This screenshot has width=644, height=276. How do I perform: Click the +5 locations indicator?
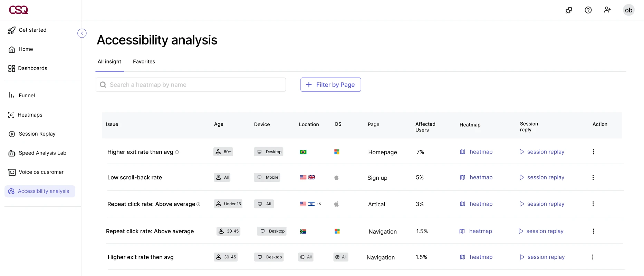coord(319,204)
